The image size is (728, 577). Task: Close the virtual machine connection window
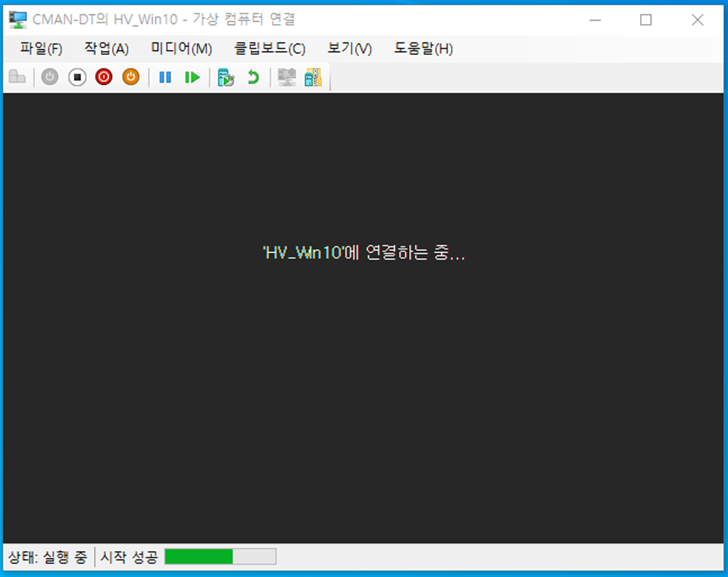pyautogui.click(x=698, y=20)
